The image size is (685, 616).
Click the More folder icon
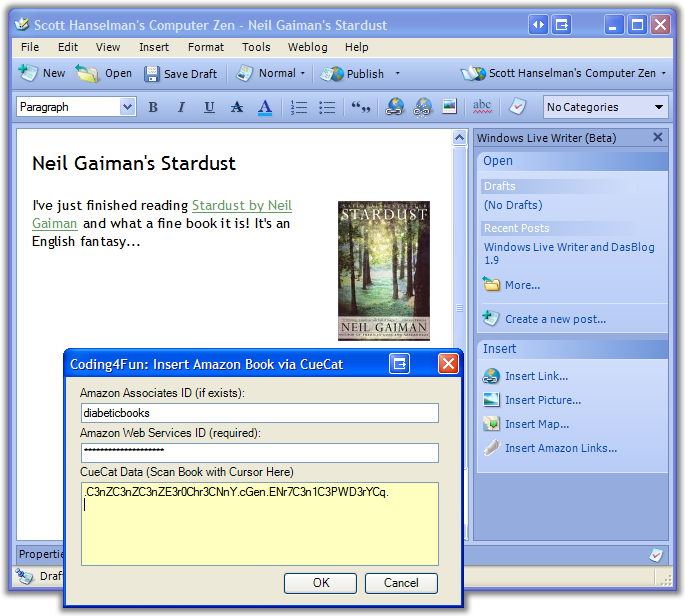click(491, 284)
